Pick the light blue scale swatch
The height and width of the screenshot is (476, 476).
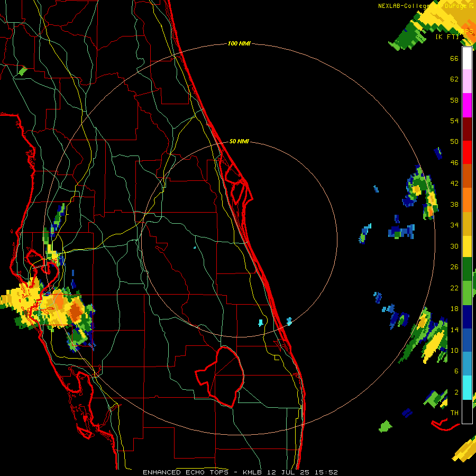467,364
